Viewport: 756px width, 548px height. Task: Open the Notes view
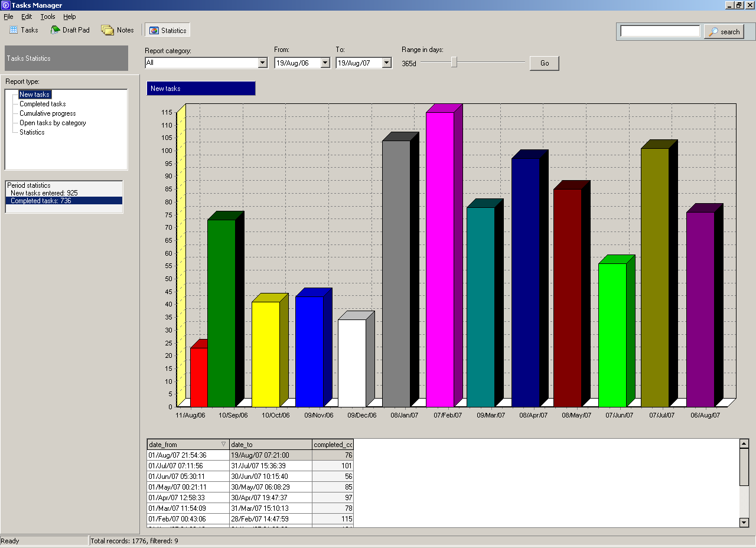pyautogui.click(x=118, y=30)
